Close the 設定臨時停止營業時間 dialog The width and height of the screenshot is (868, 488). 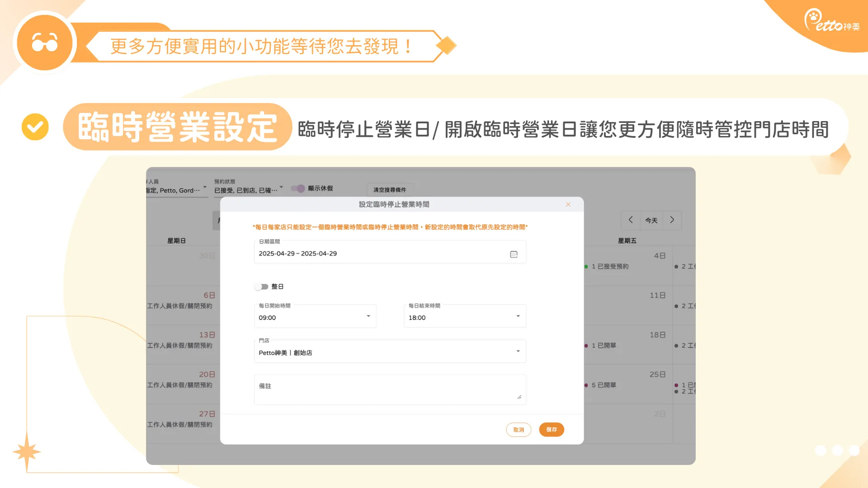pyautogui.click(x=568, y=205)
